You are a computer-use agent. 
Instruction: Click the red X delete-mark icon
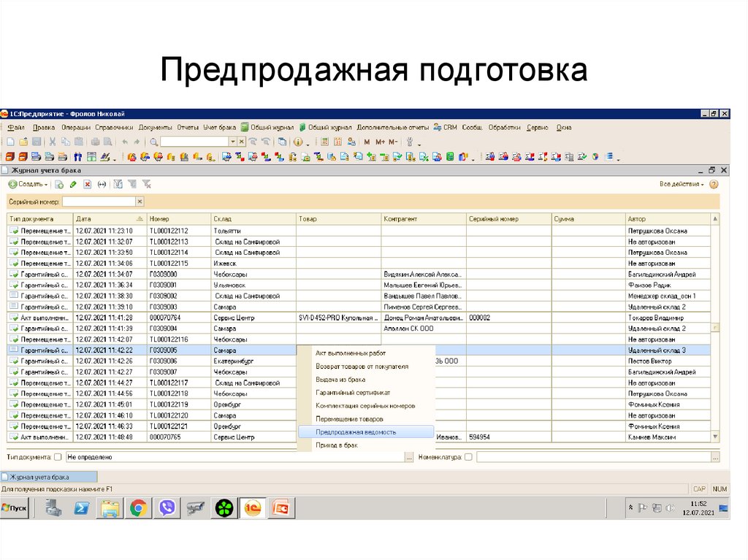point(87,185)
